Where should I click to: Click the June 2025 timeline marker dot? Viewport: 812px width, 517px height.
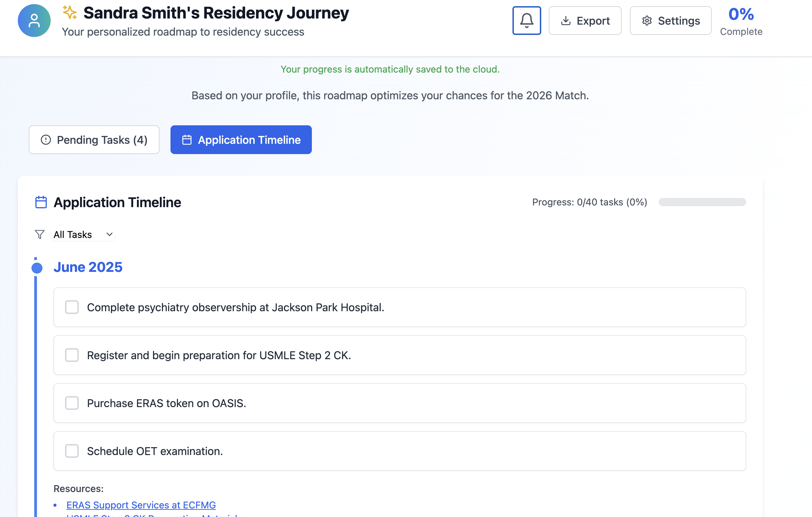(37, 268)
